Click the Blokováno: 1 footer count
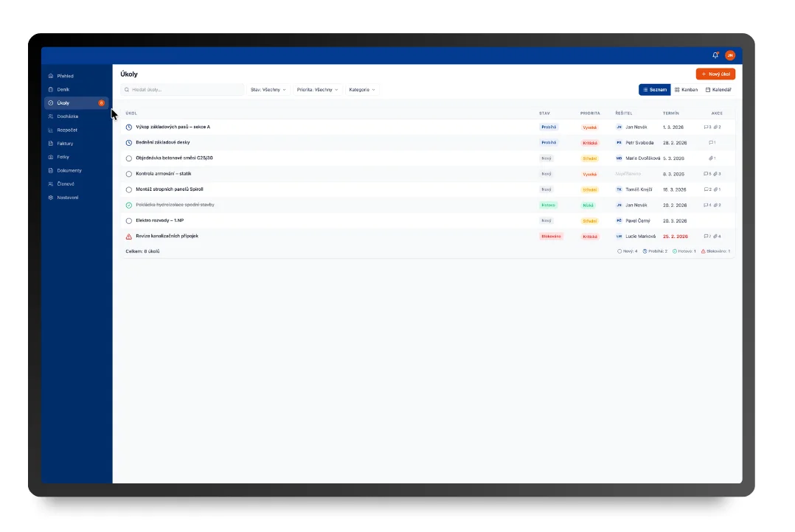The height and width of the screenshot is (532, 795). pos(715,251)
